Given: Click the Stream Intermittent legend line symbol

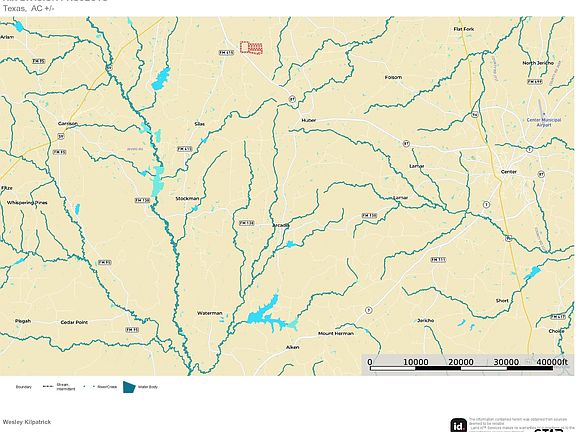Looking at the screenshot, I should [x=48, y=386].
